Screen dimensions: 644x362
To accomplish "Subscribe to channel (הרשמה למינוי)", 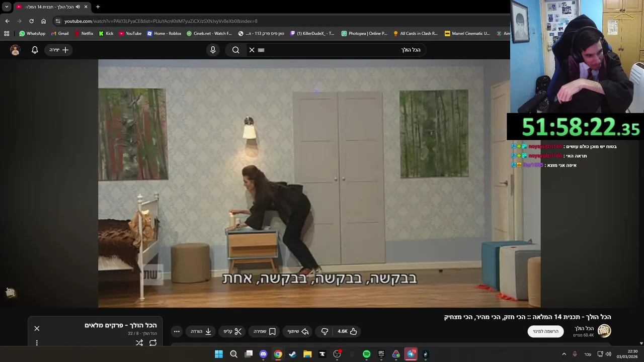I will click(x=545, y=331).
